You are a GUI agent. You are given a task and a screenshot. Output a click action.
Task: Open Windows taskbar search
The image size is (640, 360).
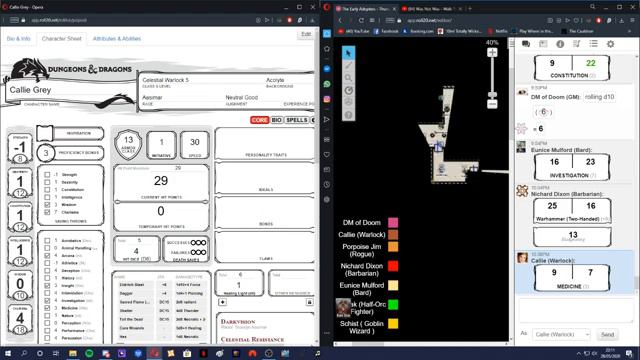point(24,353)
